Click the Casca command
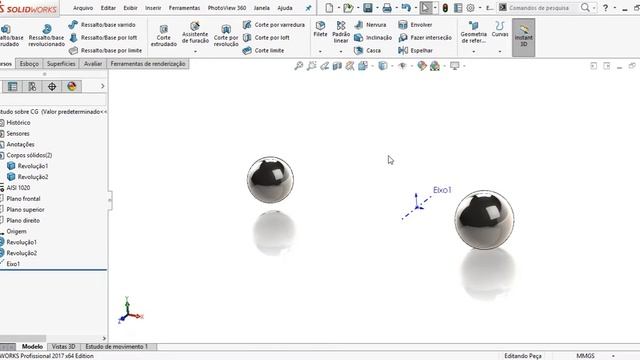The height and width of the screenshot is (360, 640). click(368, 51)
